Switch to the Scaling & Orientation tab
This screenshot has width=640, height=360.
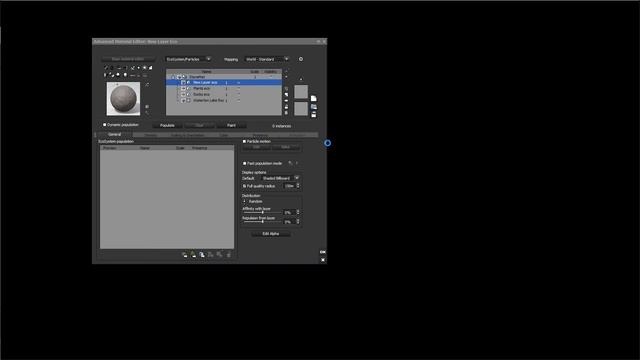tap(187, 135)
